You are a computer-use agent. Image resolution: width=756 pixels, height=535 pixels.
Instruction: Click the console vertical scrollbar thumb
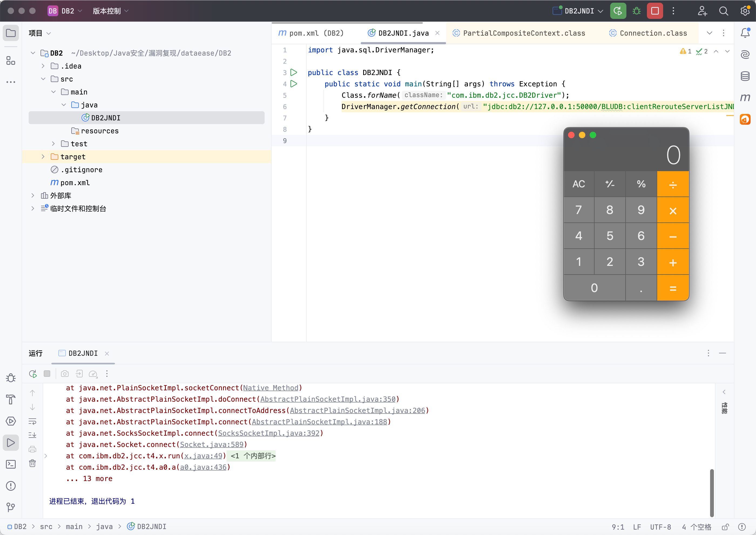pyautogui.click(x=711, y=493)
